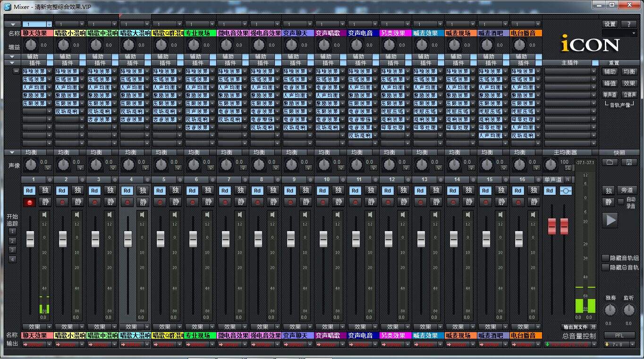This screenshot has height=359, width=644.
Task: Arm record button on channel 2
Action: (x=63, y=202)
